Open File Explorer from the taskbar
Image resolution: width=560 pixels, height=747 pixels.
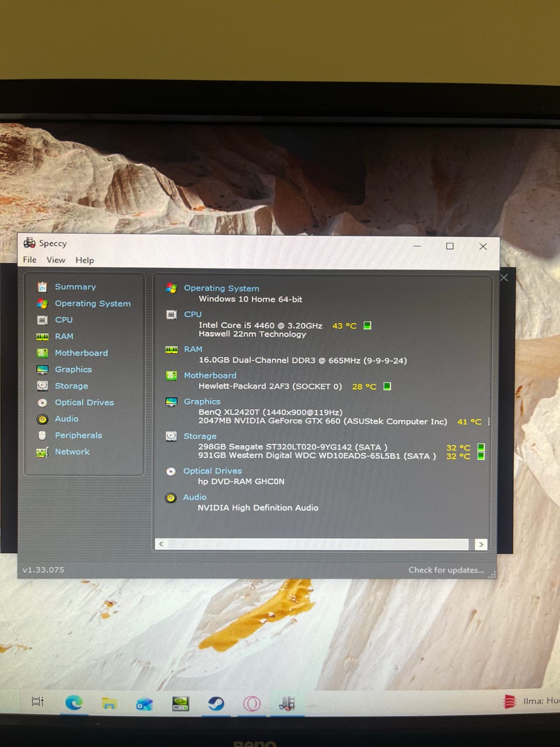click(109, 703)
